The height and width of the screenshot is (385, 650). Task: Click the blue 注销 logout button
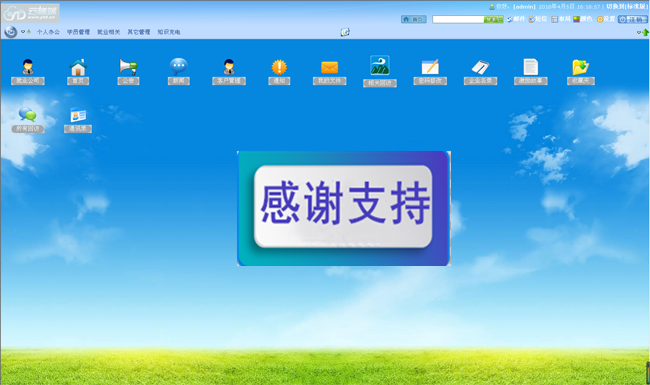click(633, 19)
